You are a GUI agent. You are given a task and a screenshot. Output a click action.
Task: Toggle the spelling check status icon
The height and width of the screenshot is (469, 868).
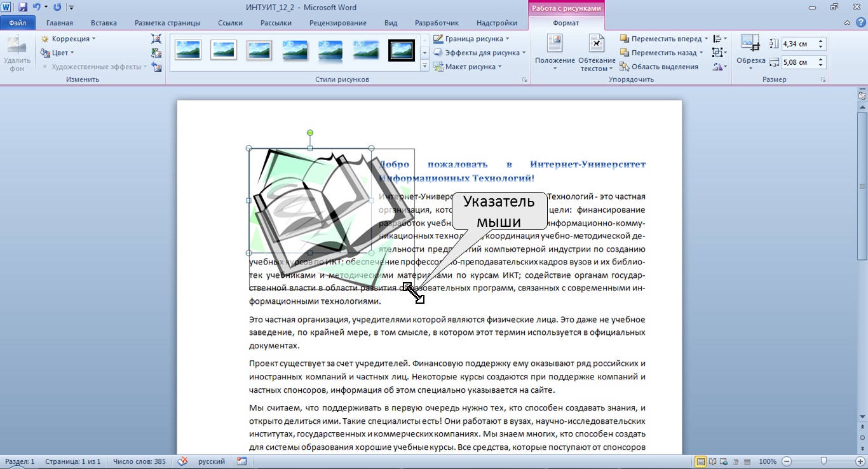tap(182, 461)
